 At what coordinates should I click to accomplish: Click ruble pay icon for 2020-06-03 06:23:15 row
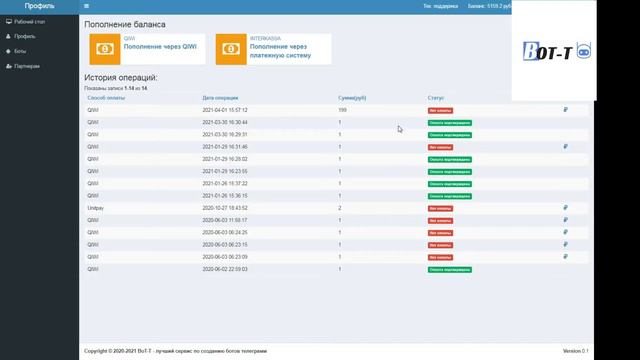click(x=565, y=244)
